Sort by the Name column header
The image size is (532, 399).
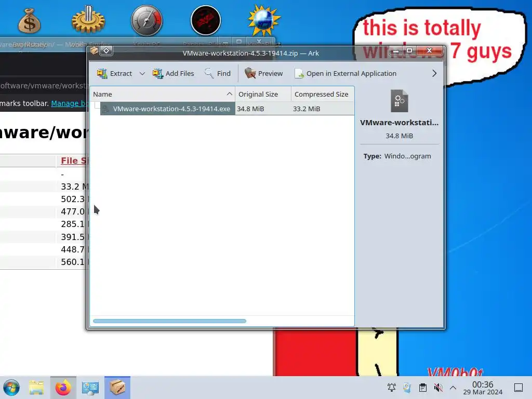click(x=163, y=94)
